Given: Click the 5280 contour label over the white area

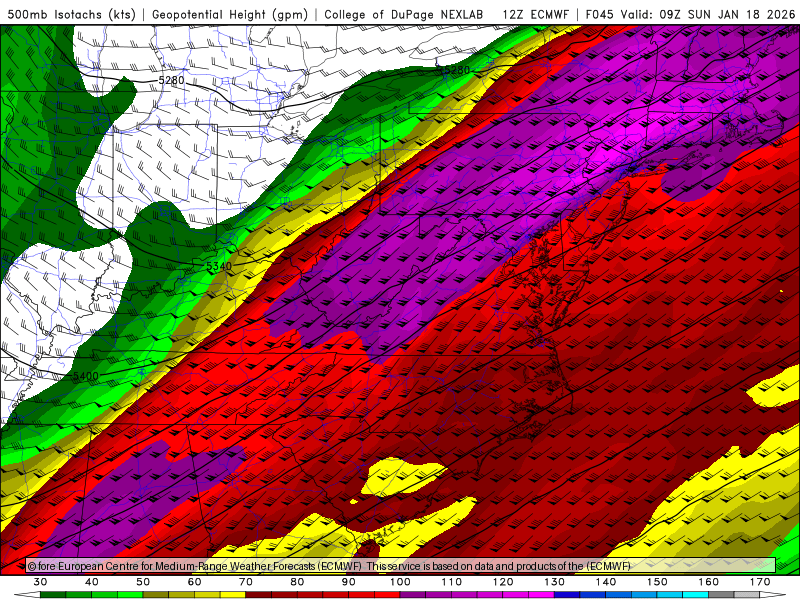Looking at the screenshot, I should point(171,80).
